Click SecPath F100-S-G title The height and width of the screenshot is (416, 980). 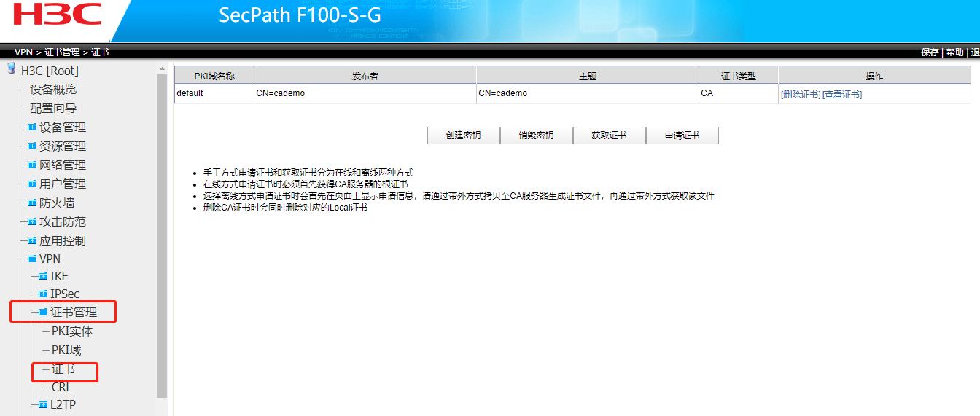coord(300,15)
